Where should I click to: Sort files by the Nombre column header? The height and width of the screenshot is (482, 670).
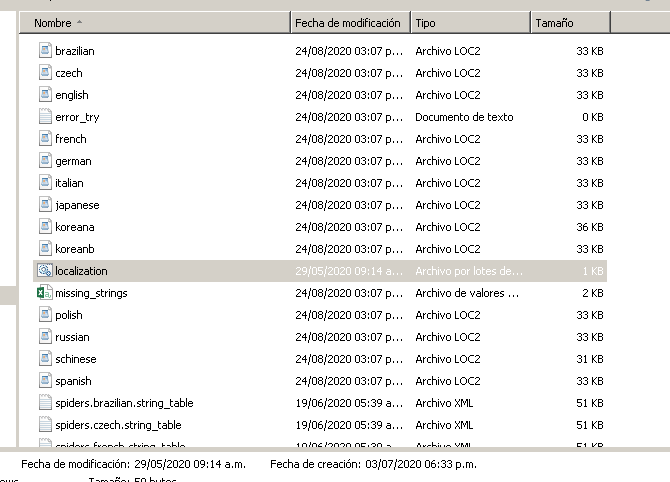[155, 23]
